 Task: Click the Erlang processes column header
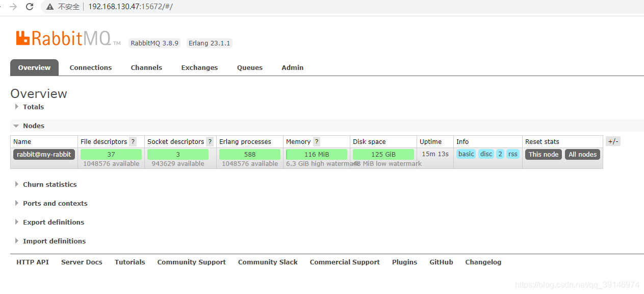tap(245, 142)
